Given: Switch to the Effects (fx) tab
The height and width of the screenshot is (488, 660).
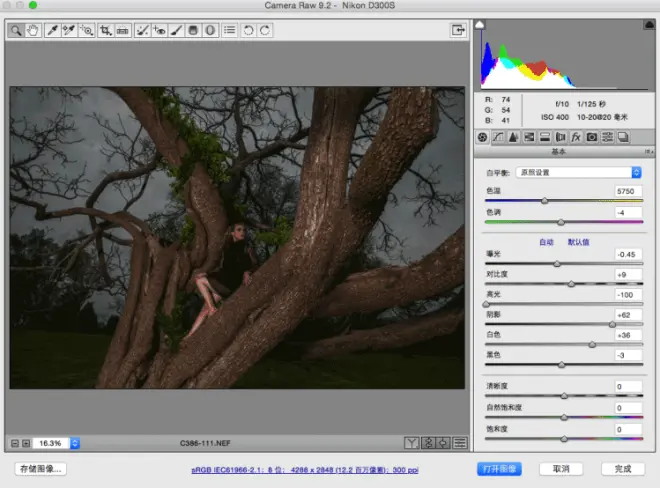Looking at the screenshot, I should pos(576,137).
